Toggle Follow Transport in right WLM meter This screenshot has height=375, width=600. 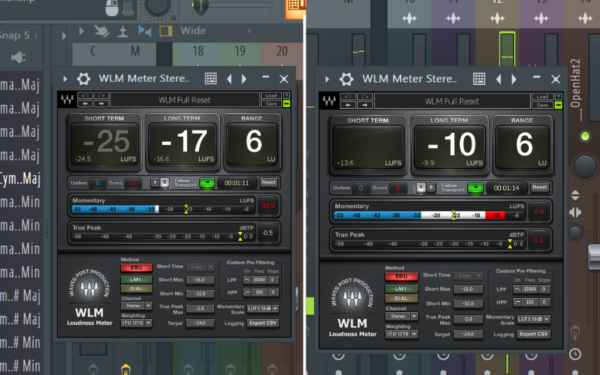pyautogui.click(x=475, y=188)
